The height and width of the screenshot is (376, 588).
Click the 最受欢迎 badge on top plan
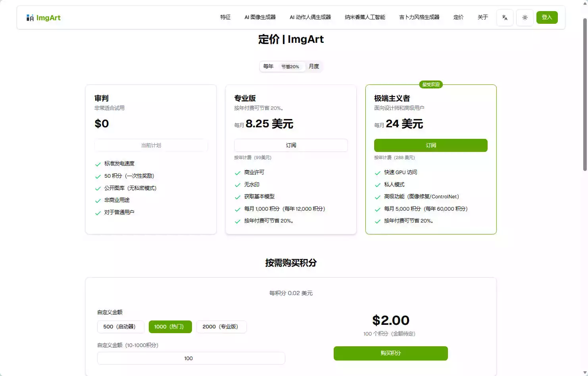tap(431, 84)
